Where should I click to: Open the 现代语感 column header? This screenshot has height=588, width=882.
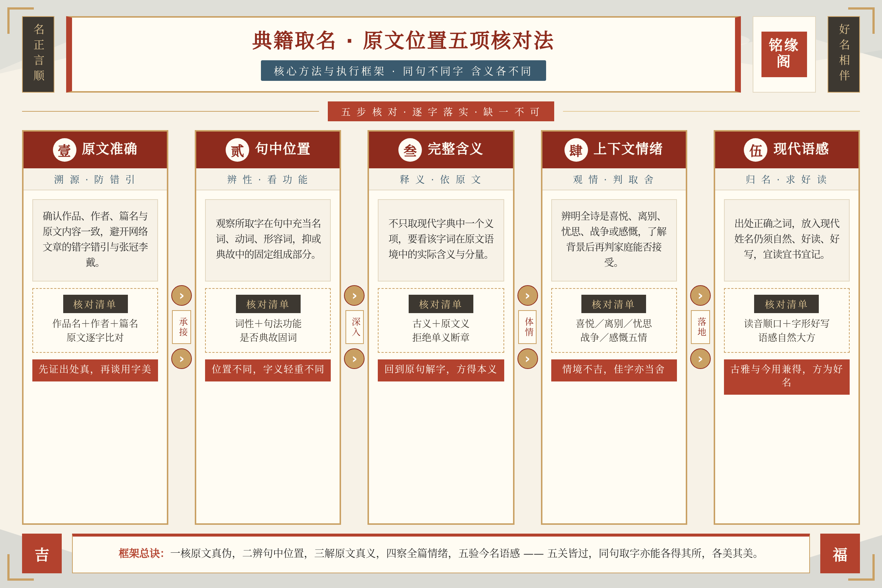pyautogui.click(x=787, y=150)
